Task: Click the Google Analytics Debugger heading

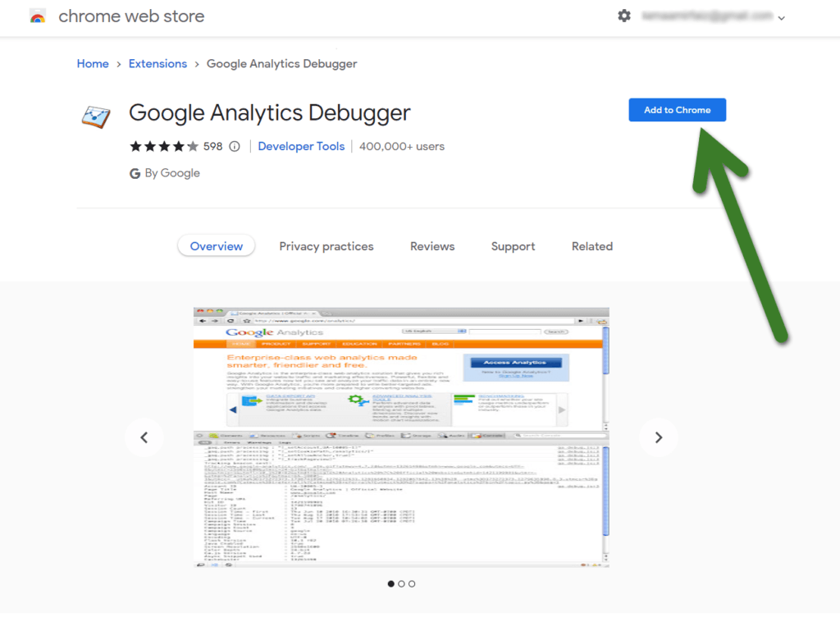Action: pyautogui.click(x=269, y=113)
